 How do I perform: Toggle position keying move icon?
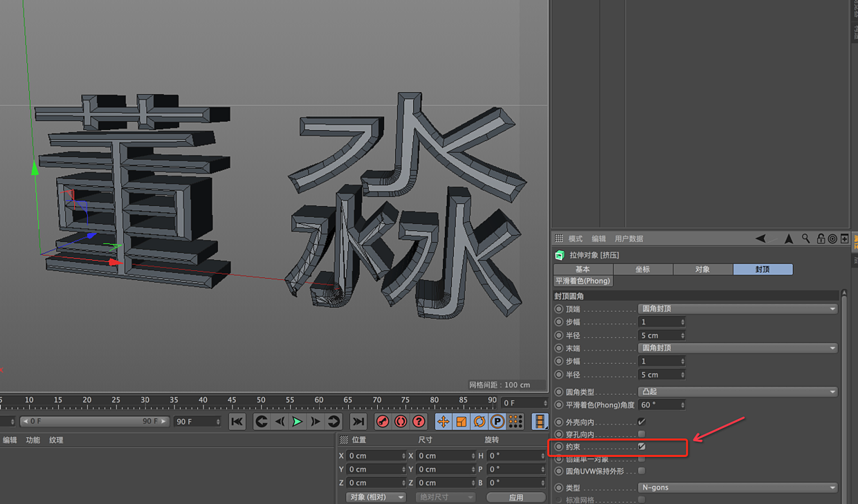[x=444, y=421]
